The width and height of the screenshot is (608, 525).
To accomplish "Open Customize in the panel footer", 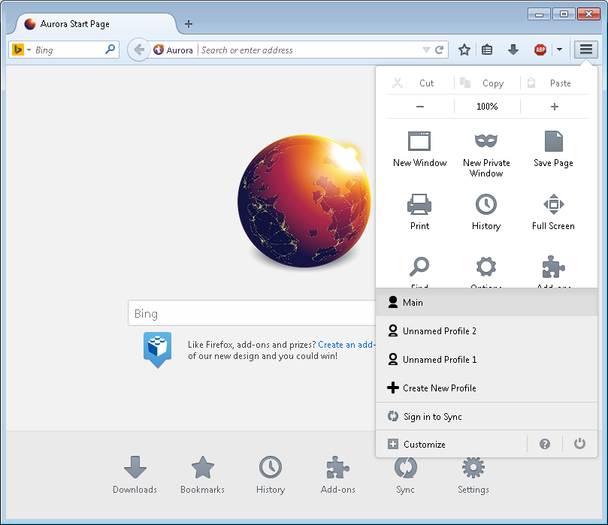I will [451, 444].
